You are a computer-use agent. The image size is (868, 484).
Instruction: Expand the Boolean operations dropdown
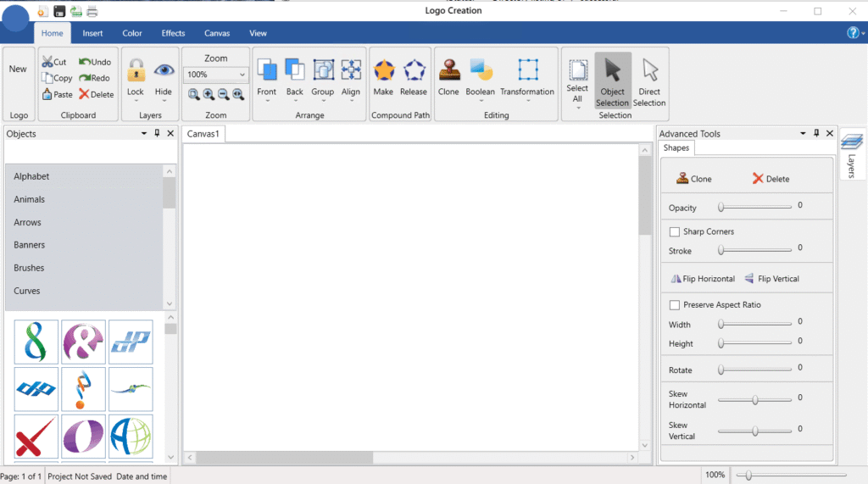[481, 101]
